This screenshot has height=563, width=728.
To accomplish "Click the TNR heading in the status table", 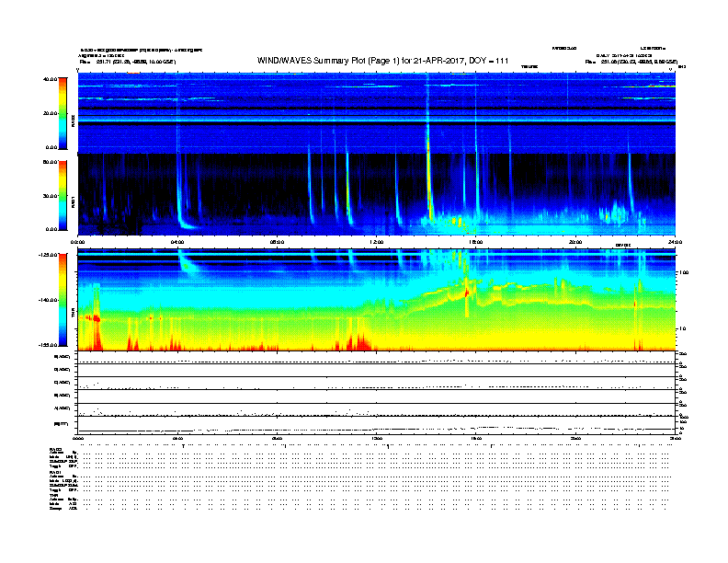I will 53,495.
